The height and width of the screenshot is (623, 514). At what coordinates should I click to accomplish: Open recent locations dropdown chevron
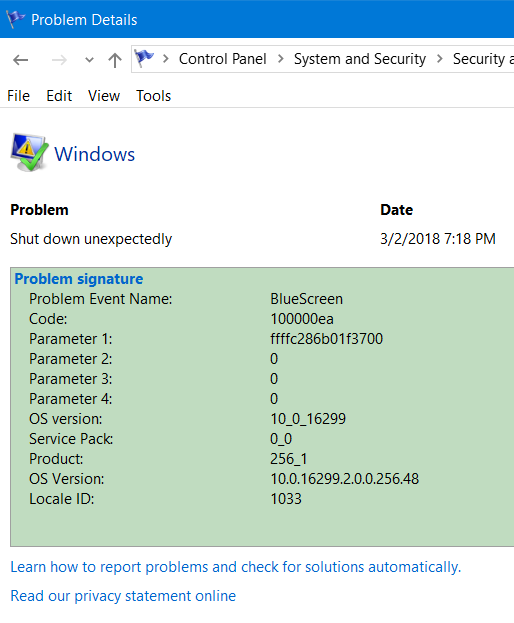[89, 60]
